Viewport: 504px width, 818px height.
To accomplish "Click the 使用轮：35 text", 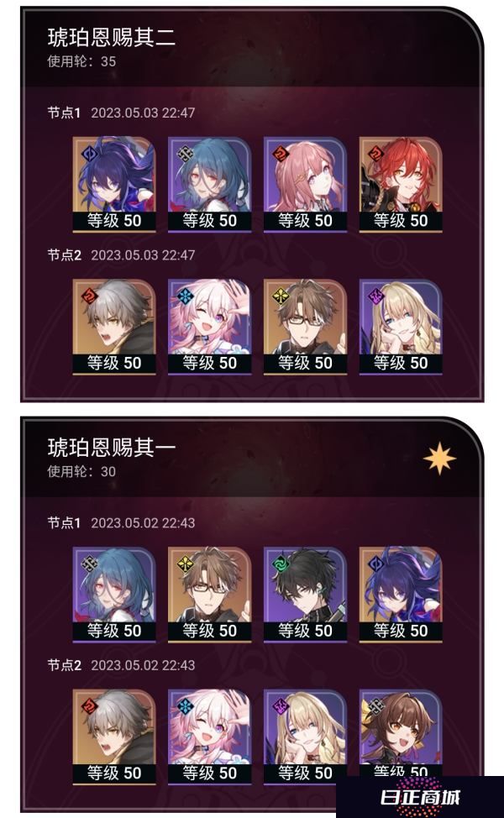I will click(x=81, y=61).
